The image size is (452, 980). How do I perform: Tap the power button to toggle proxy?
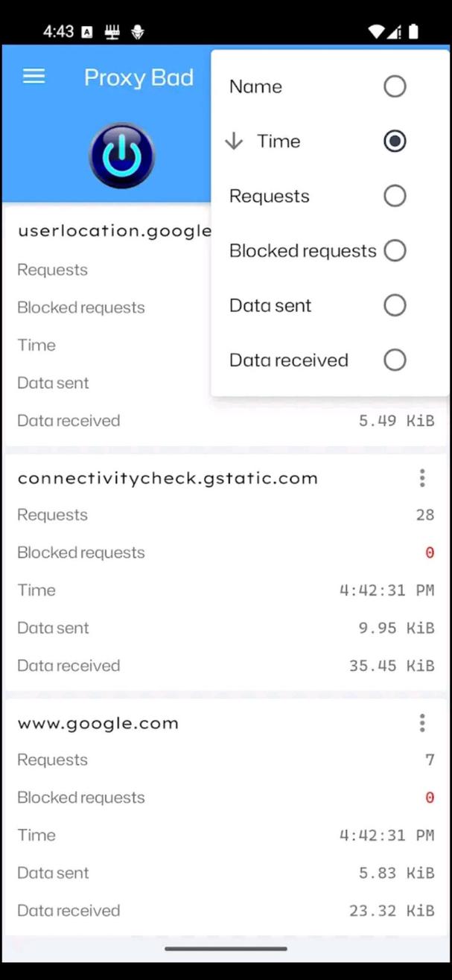(x=121, y=154)
